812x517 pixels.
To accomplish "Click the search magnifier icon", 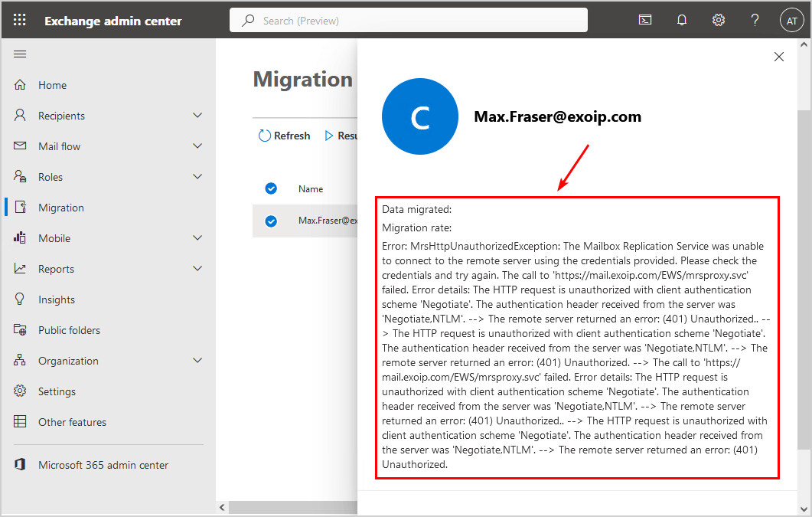I will (248, 20).
